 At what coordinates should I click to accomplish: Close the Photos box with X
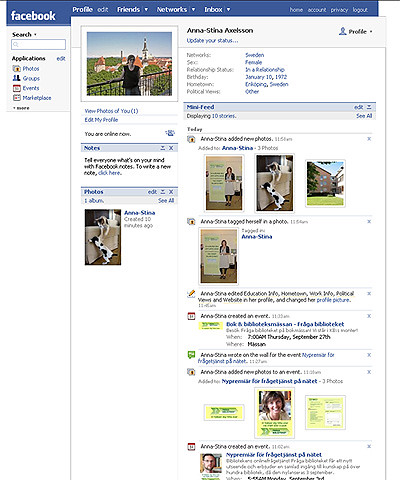(x=171, y=192)
